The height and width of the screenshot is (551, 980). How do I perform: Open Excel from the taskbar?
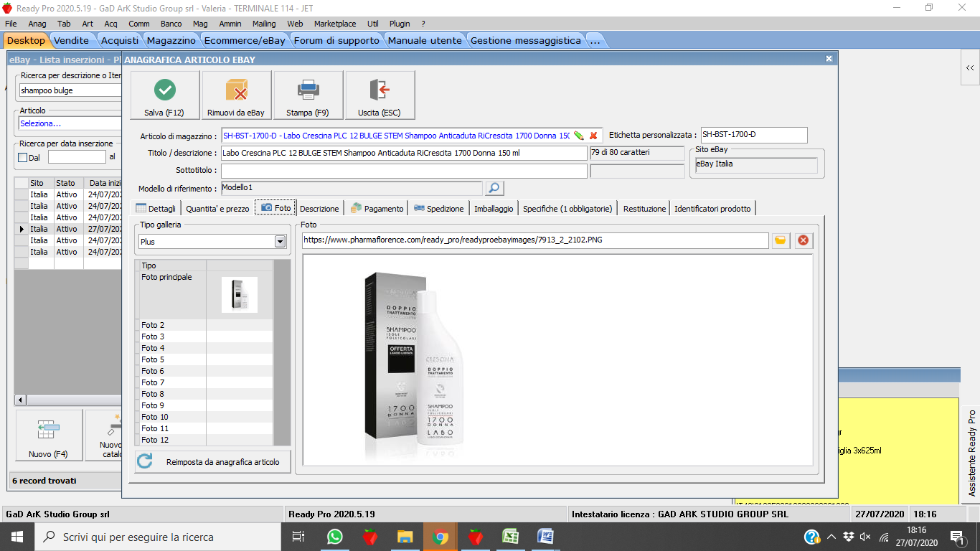(511, 537)
